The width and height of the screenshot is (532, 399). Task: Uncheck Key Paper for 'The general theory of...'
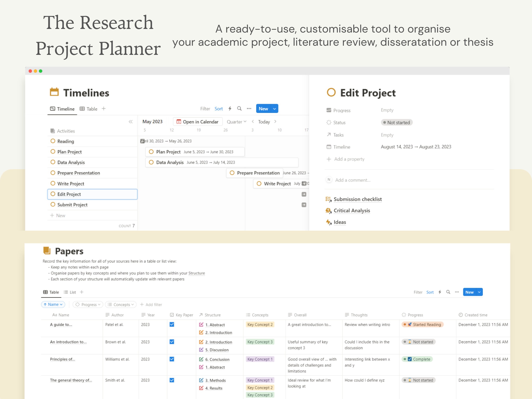(172, 380)
